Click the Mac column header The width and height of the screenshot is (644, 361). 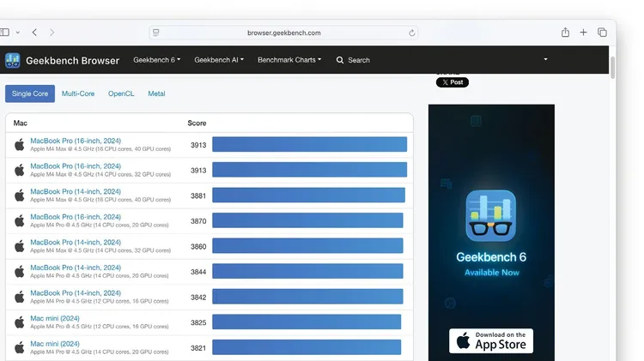tap(20, 123)
